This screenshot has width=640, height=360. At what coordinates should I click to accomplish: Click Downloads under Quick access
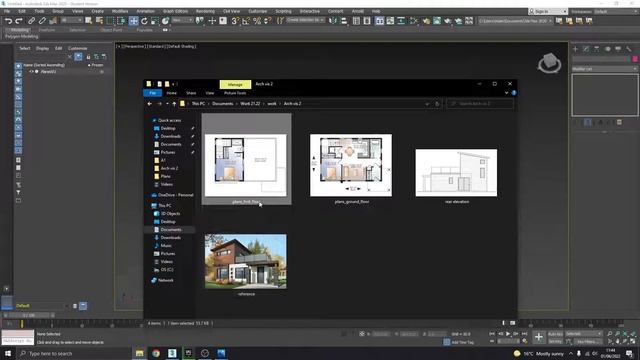(170, 136)
